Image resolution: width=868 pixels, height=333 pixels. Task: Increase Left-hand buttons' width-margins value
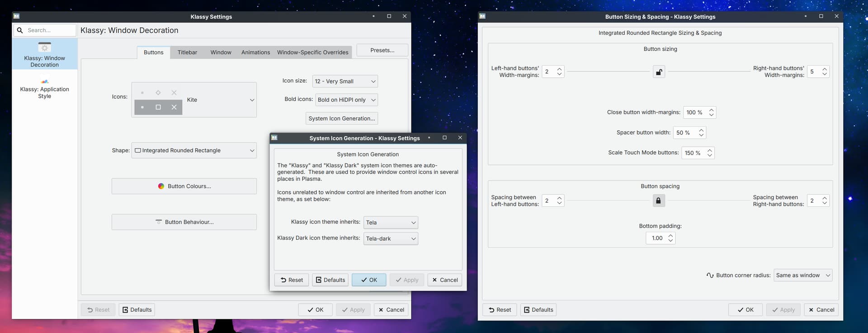(560, 69)
